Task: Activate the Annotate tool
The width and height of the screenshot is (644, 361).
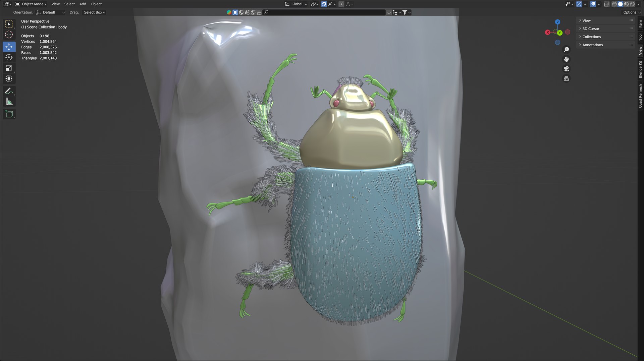Action: [9, 91]
